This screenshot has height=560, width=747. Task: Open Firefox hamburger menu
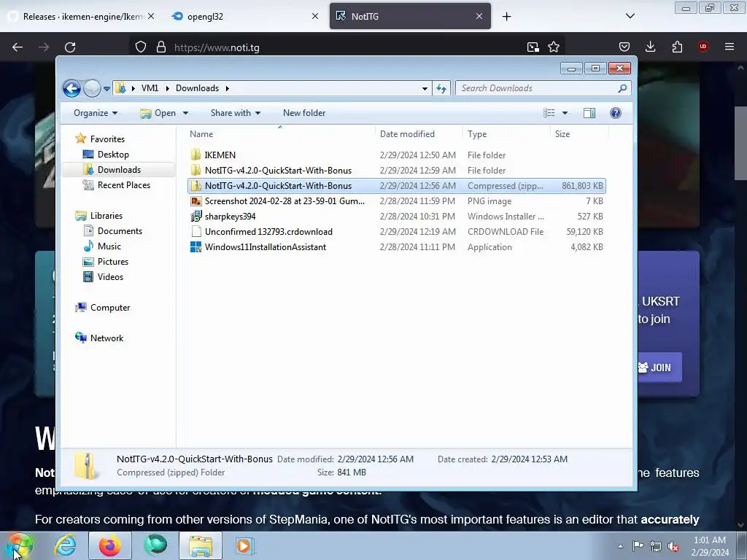(729, 47)
